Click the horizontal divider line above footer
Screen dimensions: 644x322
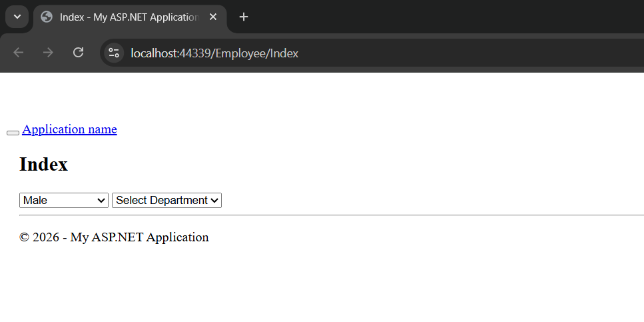point(332,215)
